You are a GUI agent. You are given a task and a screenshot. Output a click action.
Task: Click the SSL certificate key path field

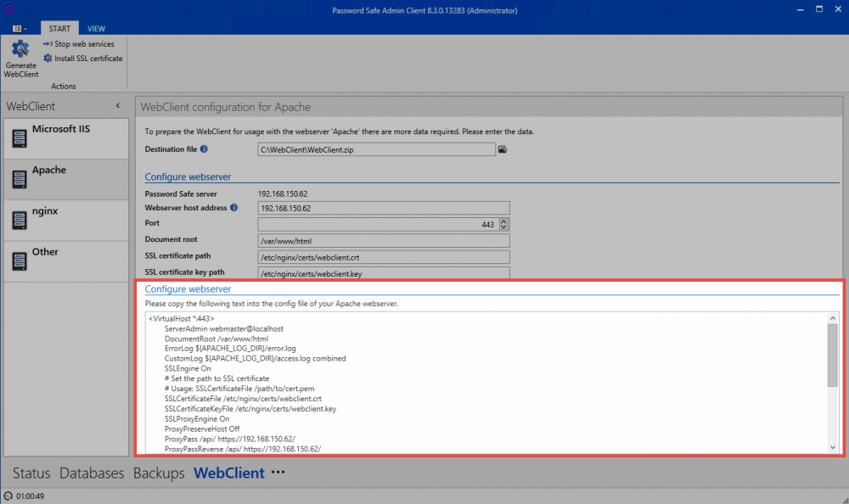click(384, 273)
